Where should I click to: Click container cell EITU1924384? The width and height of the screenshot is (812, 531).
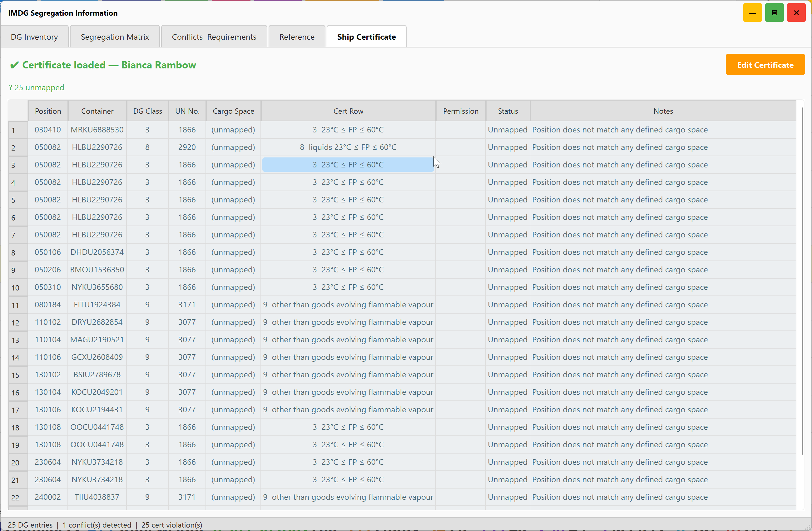click(97, 305)
